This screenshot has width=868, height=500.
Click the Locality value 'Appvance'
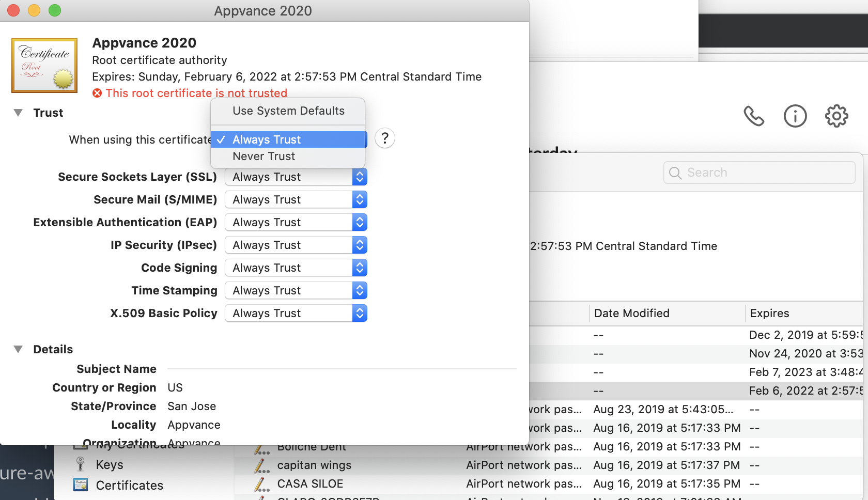(194, 425)
